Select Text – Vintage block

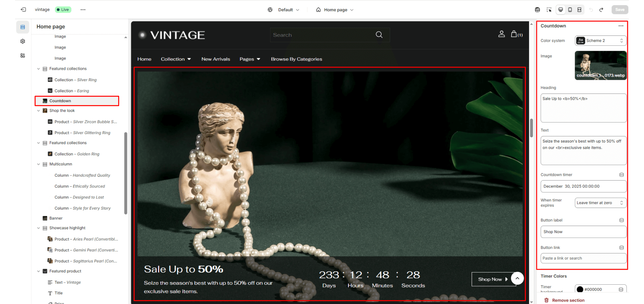(x=68, y=282)
